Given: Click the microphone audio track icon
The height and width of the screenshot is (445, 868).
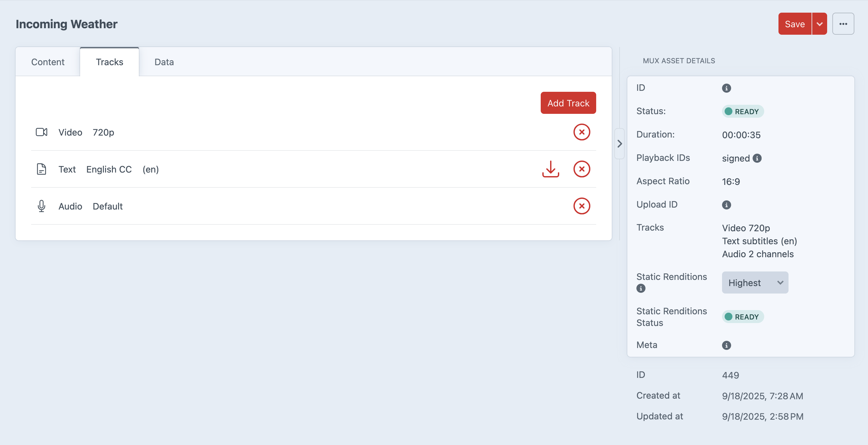Looking at the screenshot, I should point(42,206).
